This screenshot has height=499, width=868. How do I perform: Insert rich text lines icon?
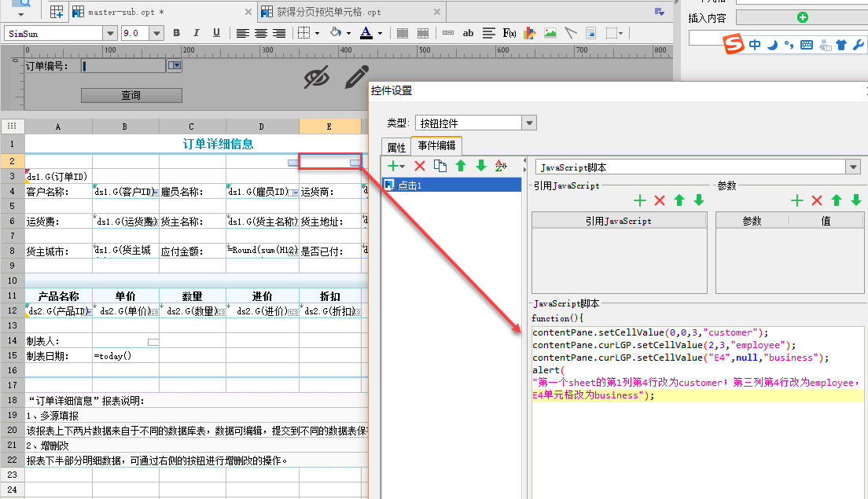tap(489, 33)
